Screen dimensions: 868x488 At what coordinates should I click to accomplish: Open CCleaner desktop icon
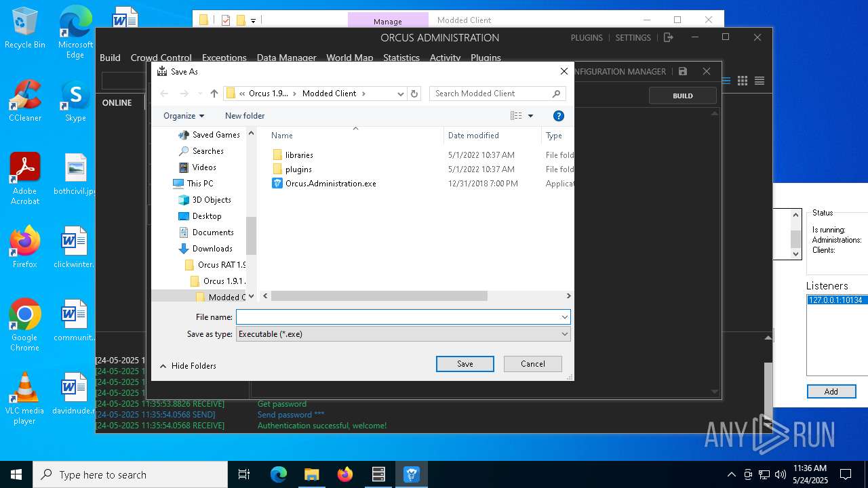tap(24, 102)
